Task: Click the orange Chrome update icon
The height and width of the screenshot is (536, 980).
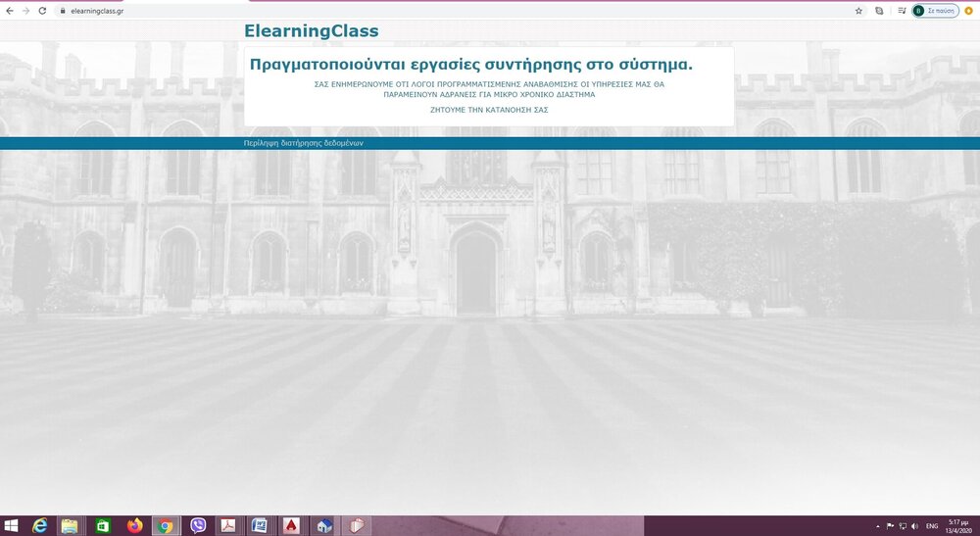Action: pyautogui.click(x=969, y=11)
